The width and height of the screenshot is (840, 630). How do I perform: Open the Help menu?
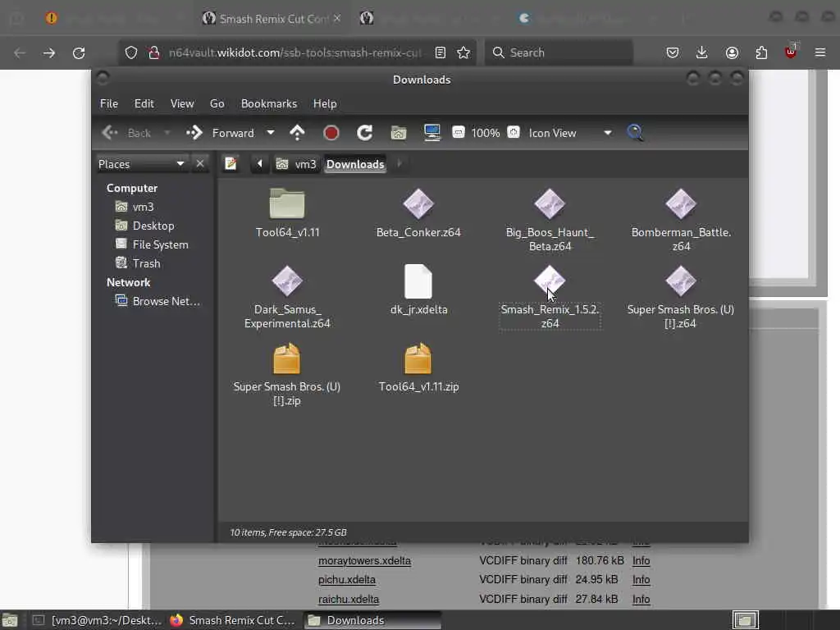pyautogui.click(x=325, y=103)
